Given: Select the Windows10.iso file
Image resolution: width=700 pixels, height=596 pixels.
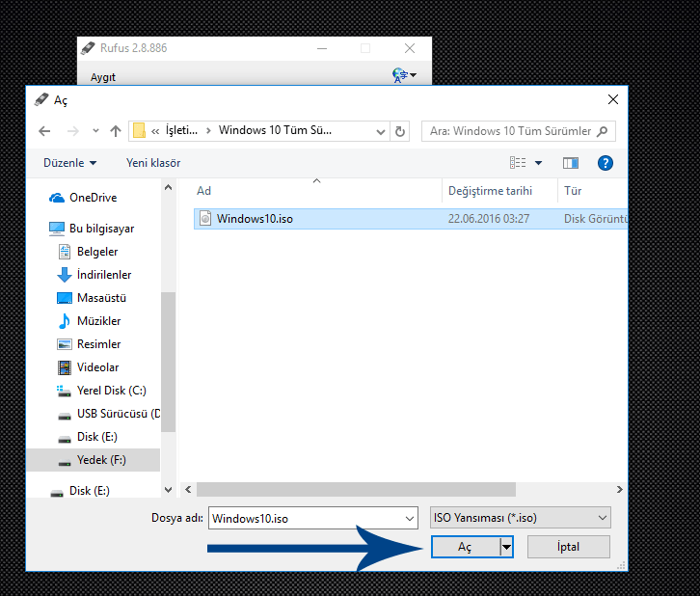Looking at the screenshot, I should coord(411,219).
